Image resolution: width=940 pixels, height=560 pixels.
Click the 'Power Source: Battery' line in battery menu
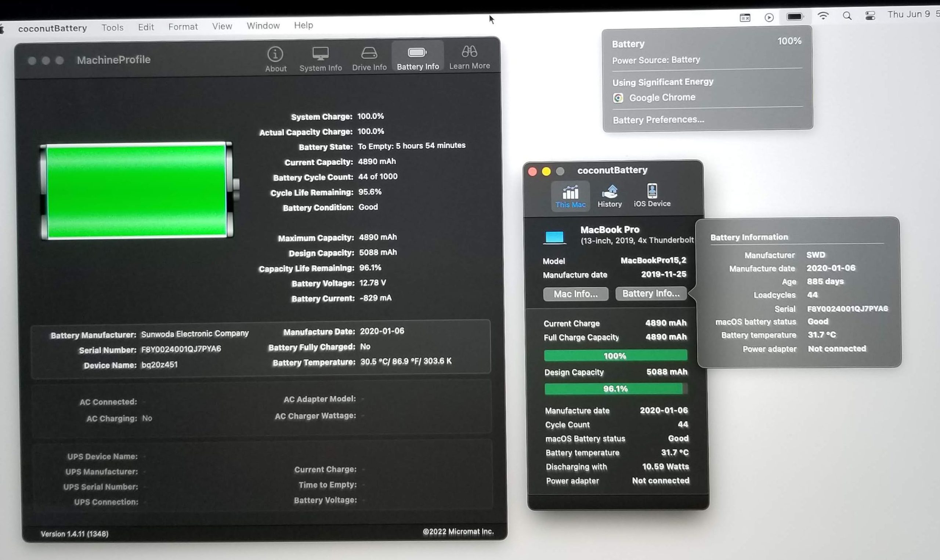(656, 60)
